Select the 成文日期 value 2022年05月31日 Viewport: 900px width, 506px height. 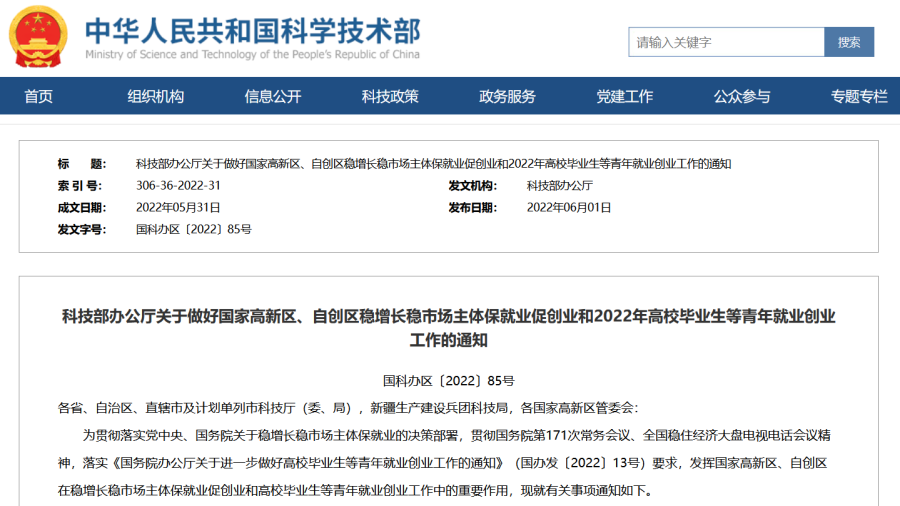point(178,208)
